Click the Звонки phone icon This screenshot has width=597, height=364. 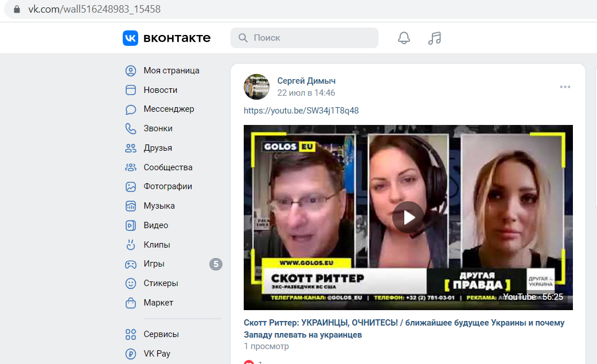pos(131,129)
